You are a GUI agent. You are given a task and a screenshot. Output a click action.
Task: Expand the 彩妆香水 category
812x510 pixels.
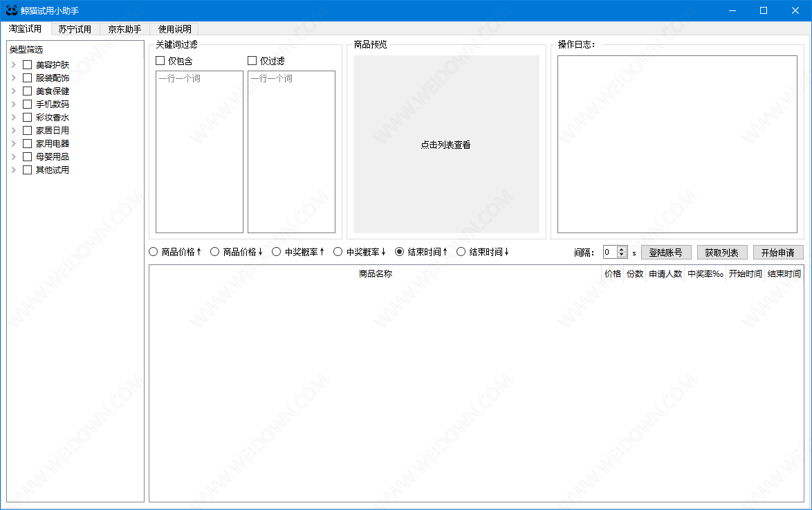[x=13, y=117]
